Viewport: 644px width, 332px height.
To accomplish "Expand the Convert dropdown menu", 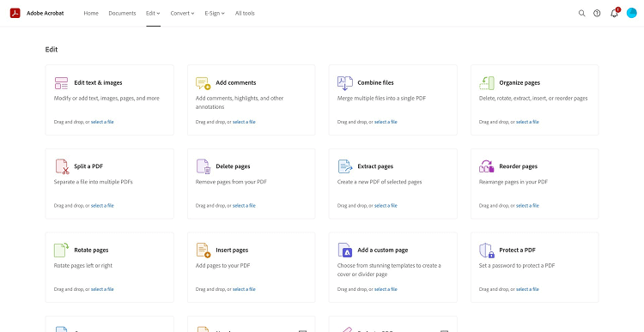I will click(182, 13).
